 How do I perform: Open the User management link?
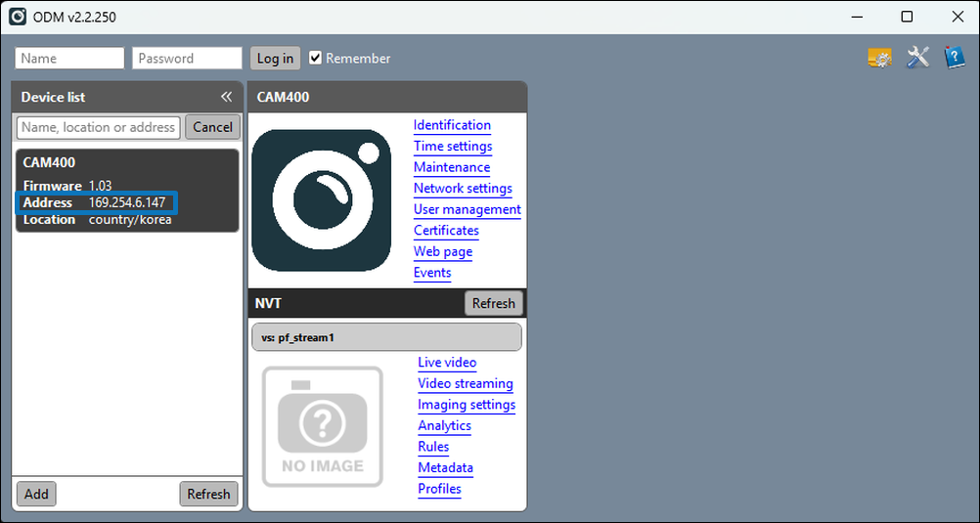[x=467, y=209]
